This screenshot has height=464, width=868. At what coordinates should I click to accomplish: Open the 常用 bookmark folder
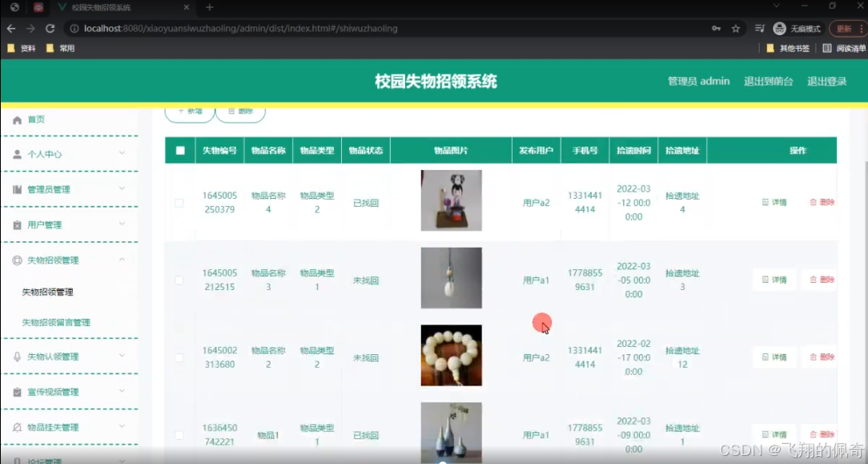60,48
